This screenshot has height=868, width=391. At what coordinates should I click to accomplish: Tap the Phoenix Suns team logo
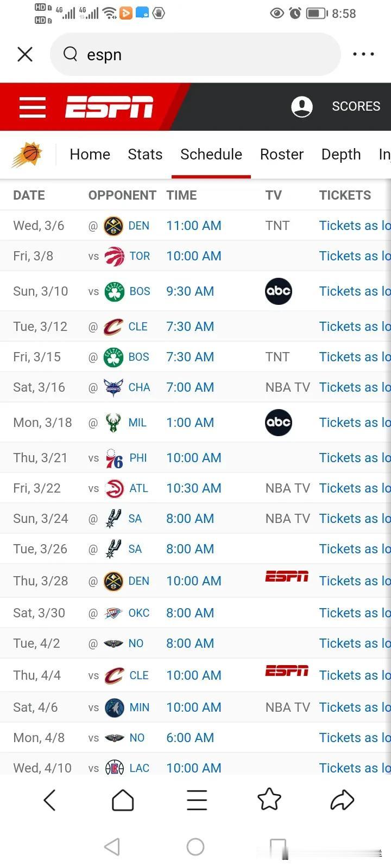pyautogui.click(x=27, y=155)
